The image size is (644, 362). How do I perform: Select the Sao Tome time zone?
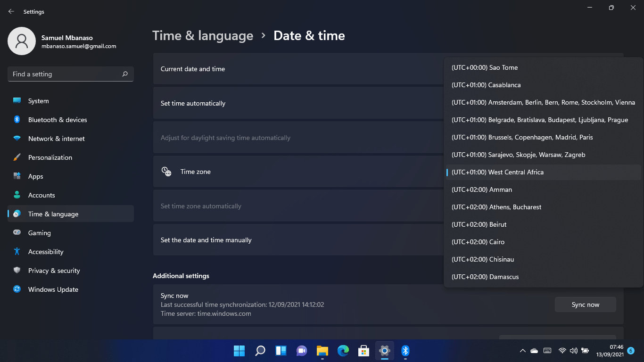485,67
